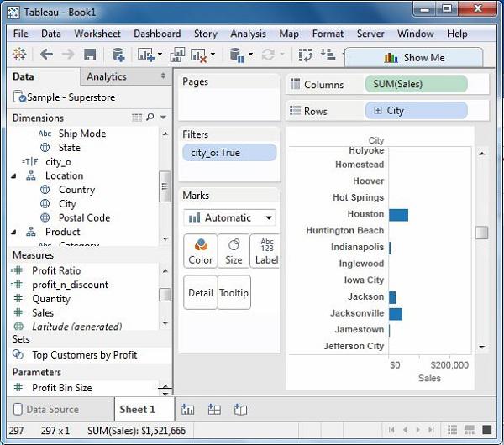Expand the City pill plus sign
The image size is (504, 445).
(x=378, y=111)
